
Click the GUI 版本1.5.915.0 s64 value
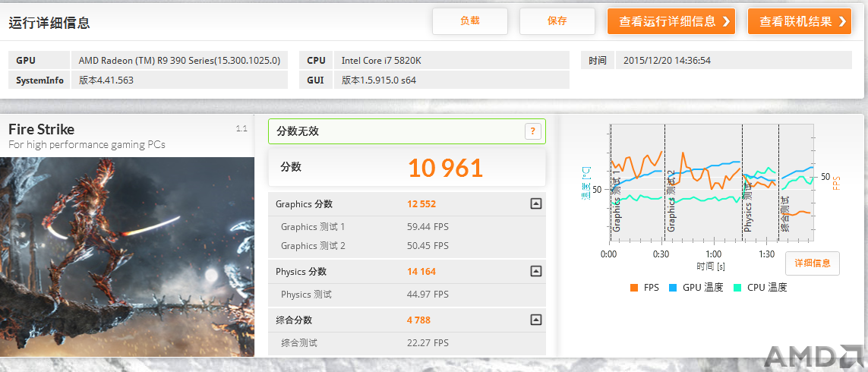coord(451,80)
